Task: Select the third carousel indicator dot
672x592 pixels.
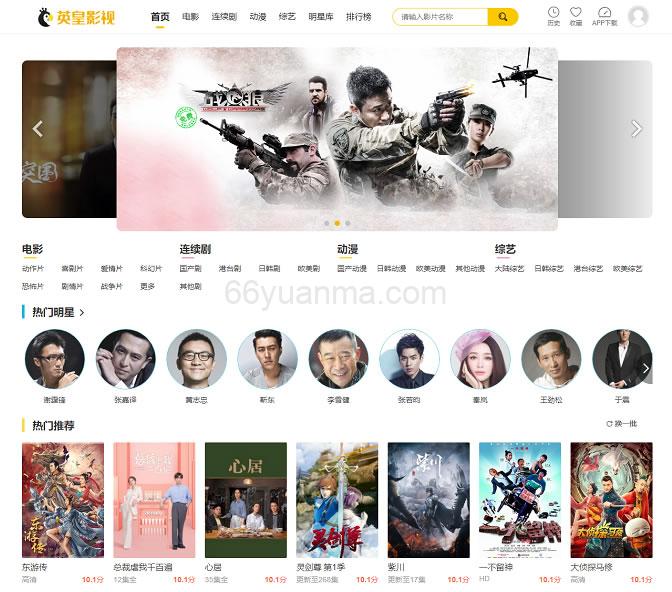Action: click(348, 223)
